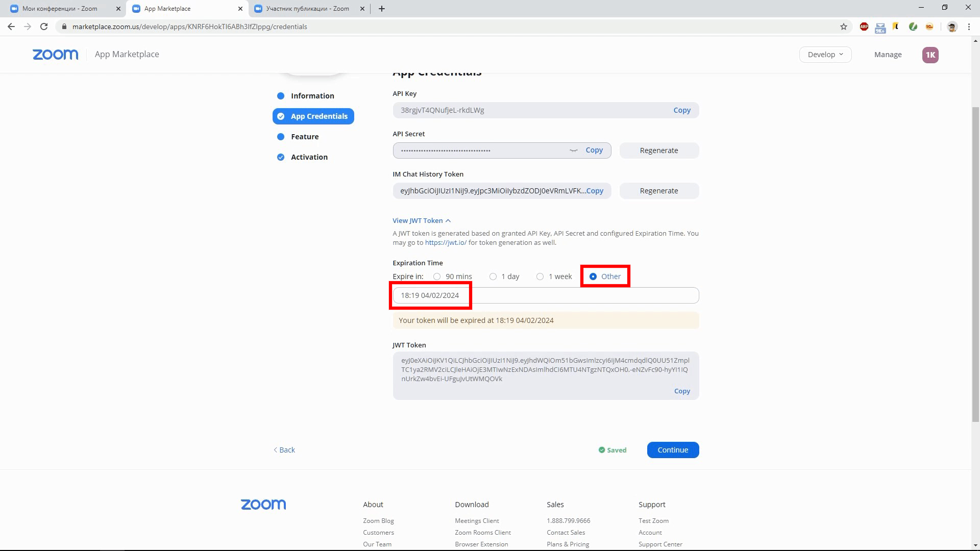The image size is (980, 551).
Task: Close the Участник публикации tab
Action: pos(362,9)
